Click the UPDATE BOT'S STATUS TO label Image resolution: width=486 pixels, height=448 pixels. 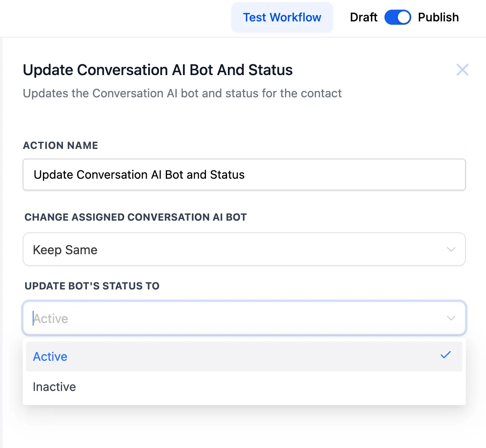(92, 286)
